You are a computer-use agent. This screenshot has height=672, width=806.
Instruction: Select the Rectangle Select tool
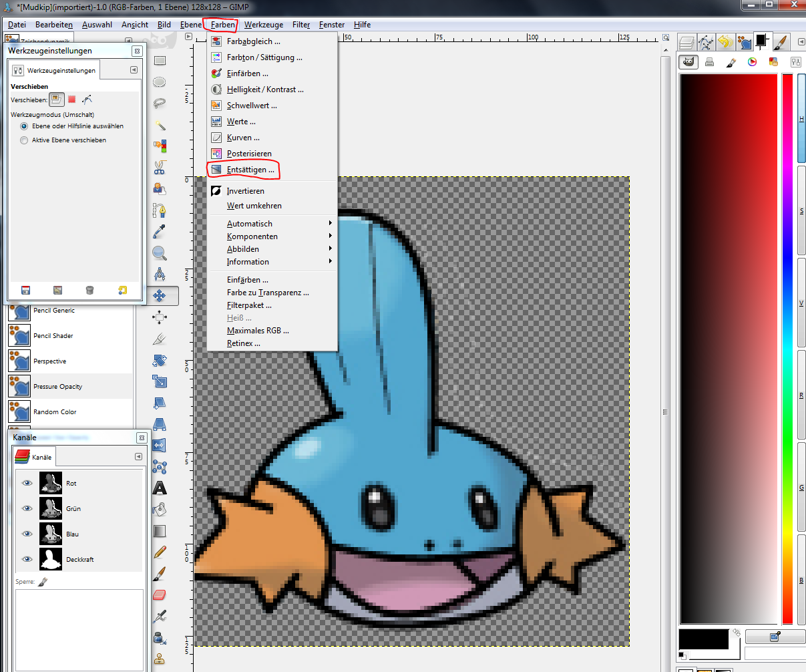(x=160, y=61)
